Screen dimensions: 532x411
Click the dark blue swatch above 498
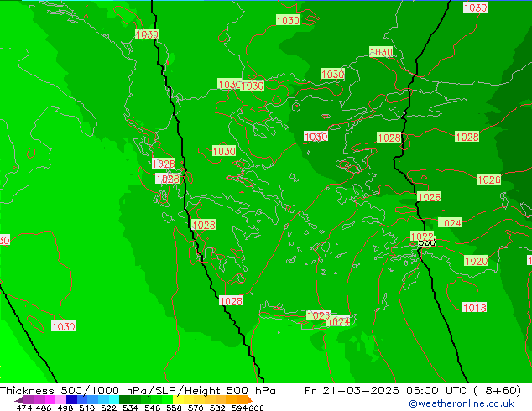click(71, 400)
